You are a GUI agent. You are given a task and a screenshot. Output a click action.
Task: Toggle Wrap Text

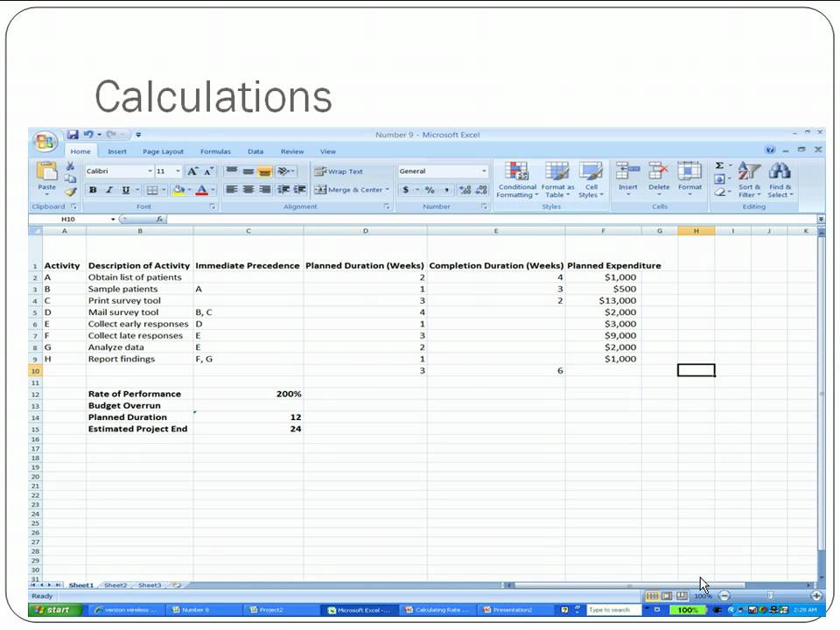[339, 171]
